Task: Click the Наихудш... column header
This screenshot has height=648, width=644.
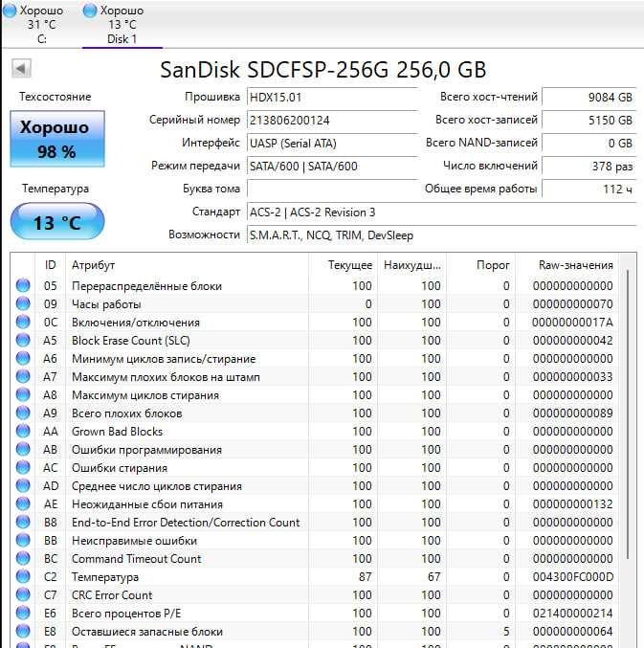Action: coord(412,265)
